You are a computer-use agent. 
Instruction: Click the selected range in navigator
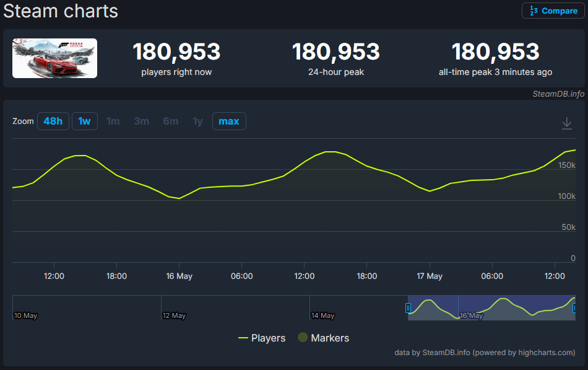click(x=491, y=307)
